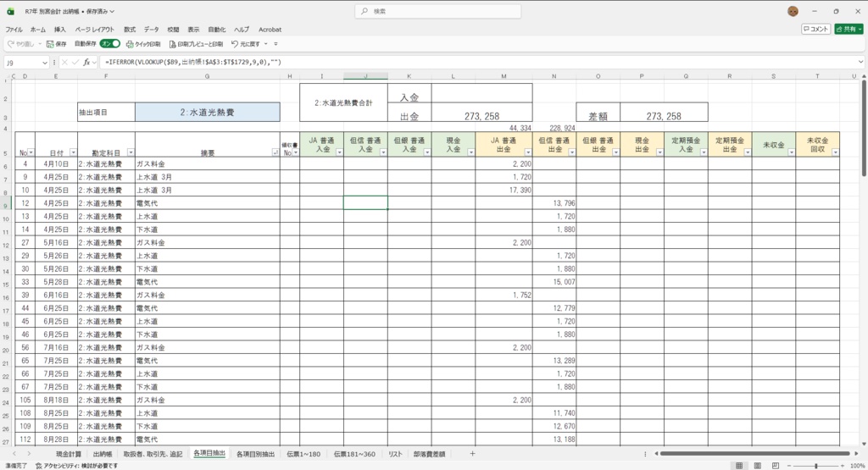868x470 pixels.
Task: Open customize quick access toolbar dropdown
Action: pos(275,44)
